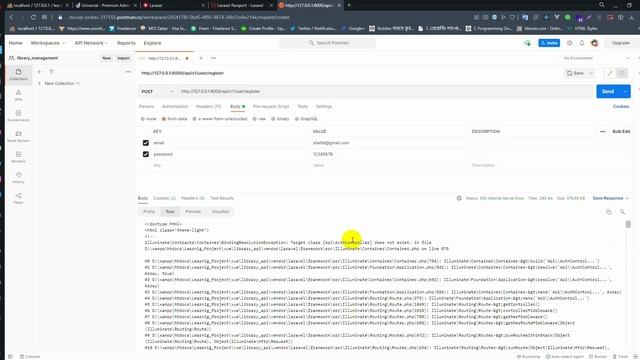Screen dimensions: 640x360
Task: Open the request tabs ellipsis menu
Action: 213,58
